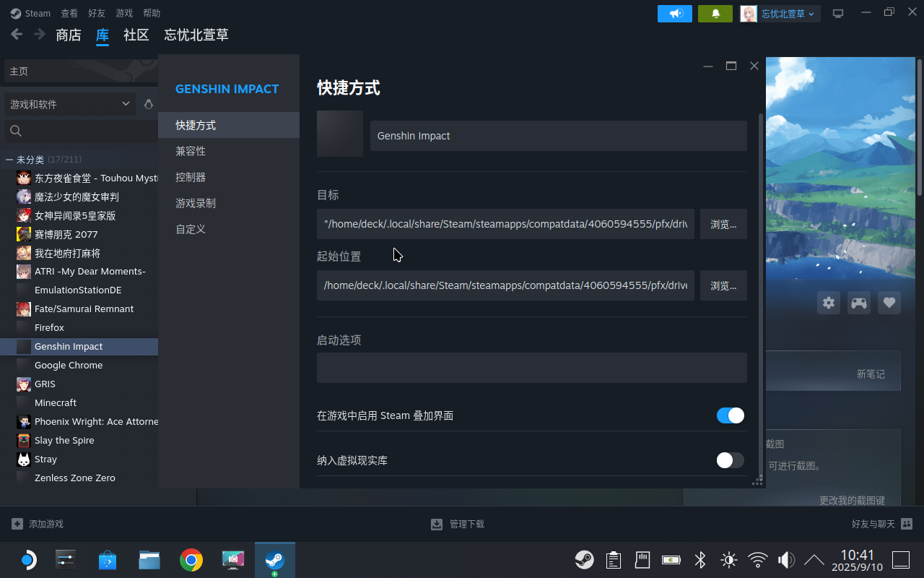The width and height of the screenshot is (924, 578).
Task: Launch Google Chrome from taskbar
Action: [x=191, y=560]
